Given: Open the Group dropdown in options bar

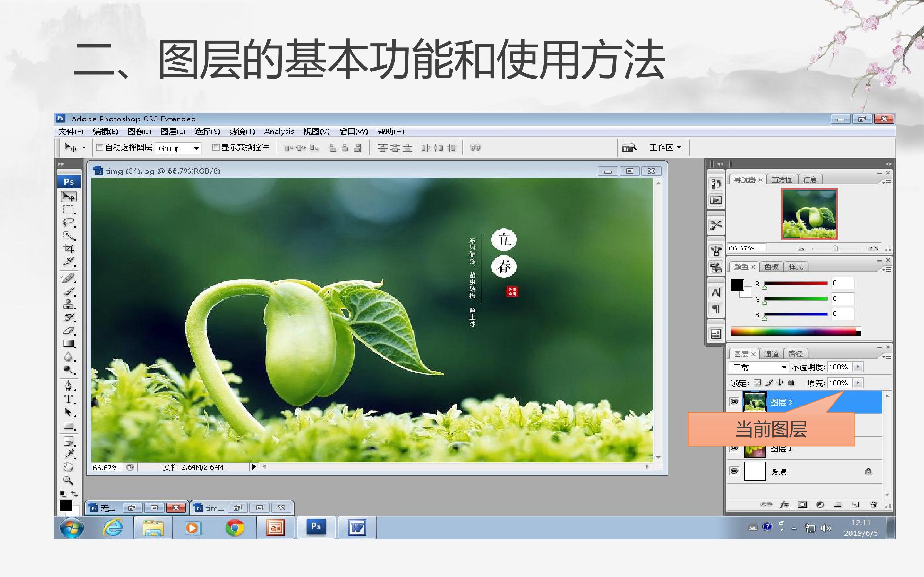Looking at the screenshot, I should [178, 148].
